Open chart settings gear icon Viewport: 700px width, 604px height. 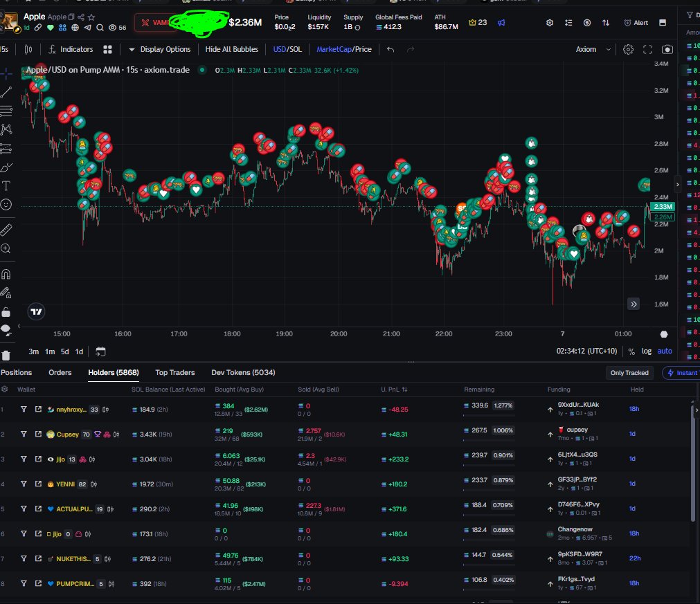628,50
